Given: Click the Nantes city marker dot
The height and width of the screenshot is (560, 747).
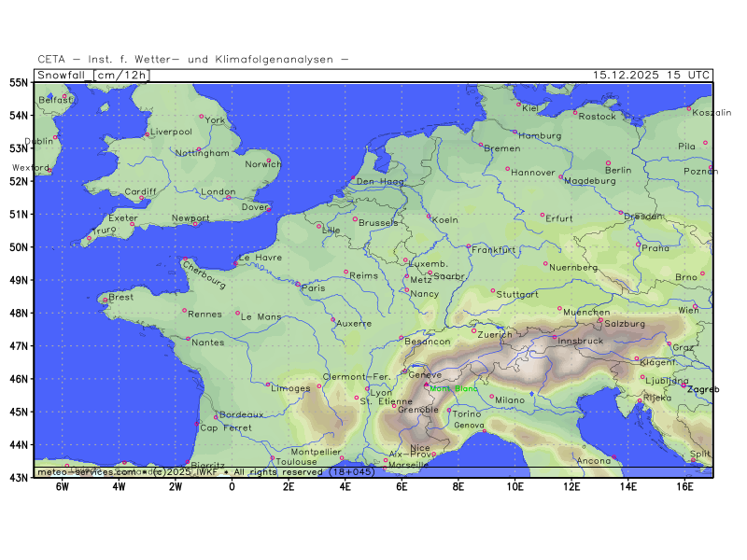Looking at the screenshot, I should (x=189, y=339).
